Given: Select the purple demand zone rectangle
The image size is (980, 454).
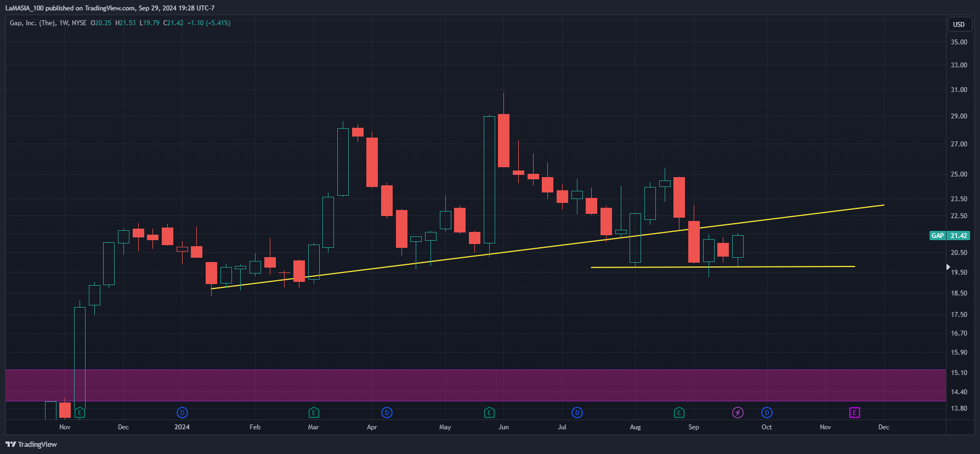Looking at the screenshot, I should click(x=475, y=385).
